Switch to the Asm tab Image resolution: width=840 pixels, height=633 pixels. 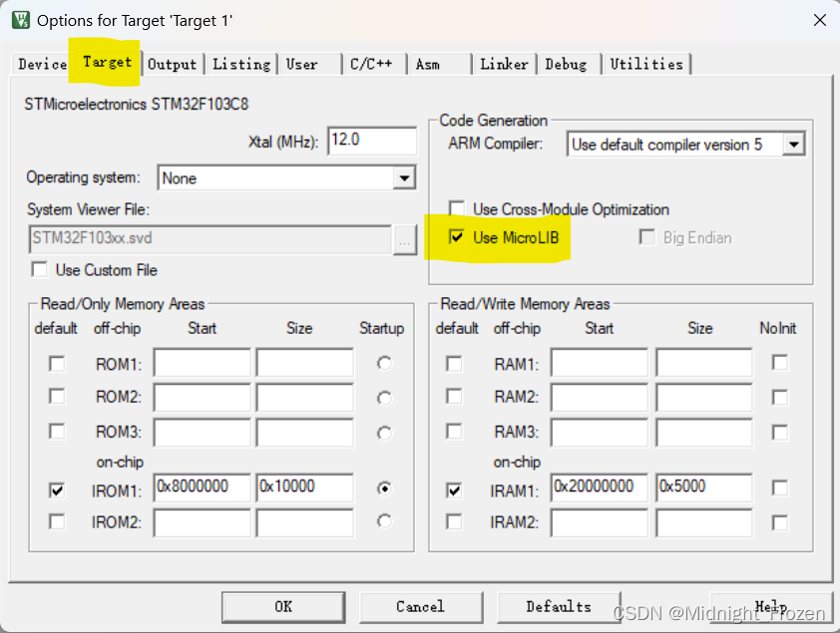pos(439,64)
